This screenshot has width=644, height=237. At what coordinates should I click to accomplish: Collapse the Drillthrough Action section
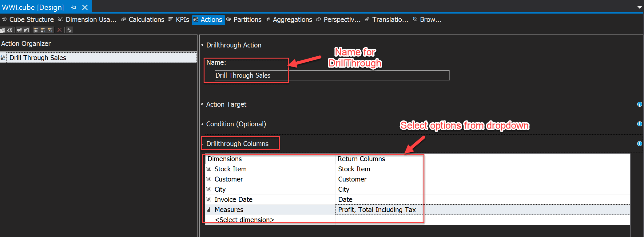[x=202, y=45]
